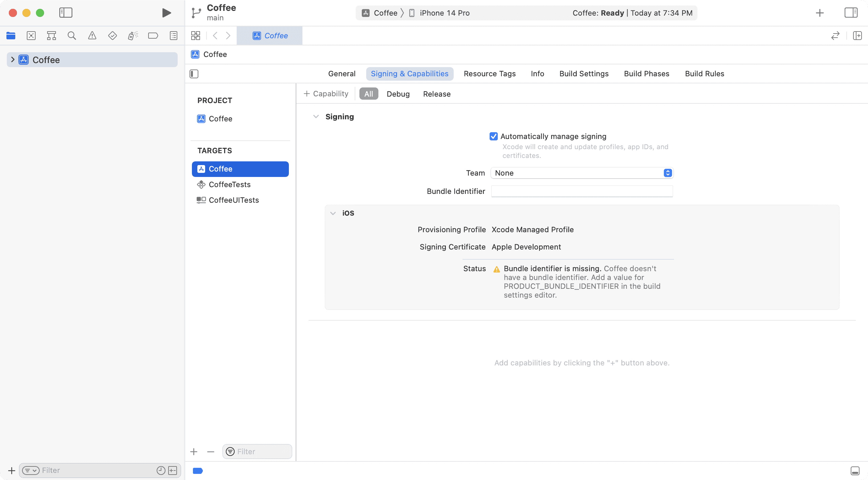
Task: Toggle the navigator sidebar visibility
Action: pyautogui.click(x=66, y=13)
